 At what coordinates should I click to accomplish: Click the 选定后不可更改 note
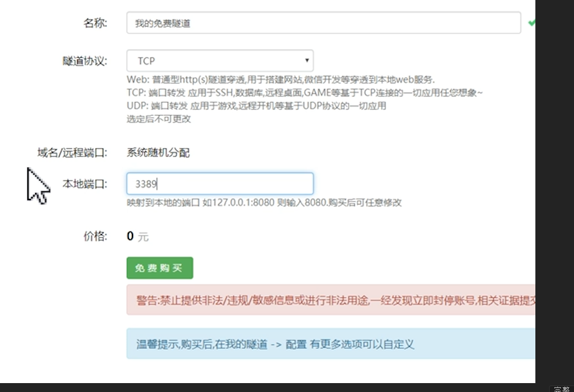(x=159, y=119)
